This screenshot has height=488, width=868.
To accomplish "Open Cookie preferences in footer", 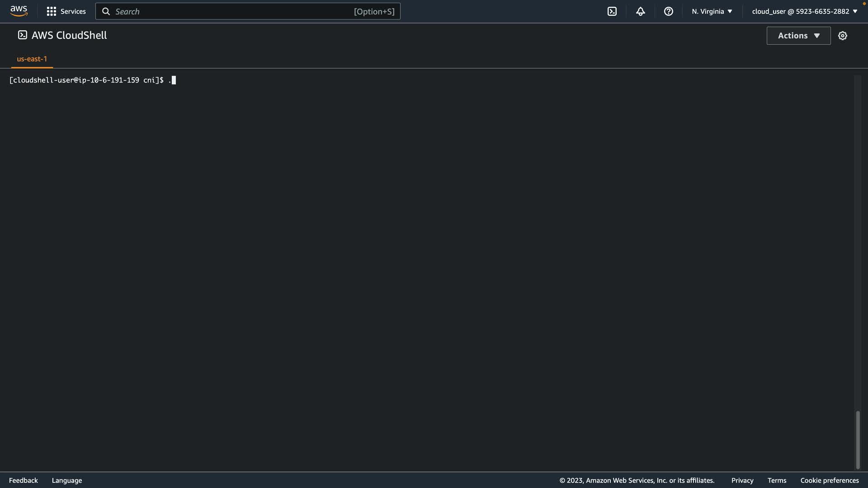I will [829, 480].
